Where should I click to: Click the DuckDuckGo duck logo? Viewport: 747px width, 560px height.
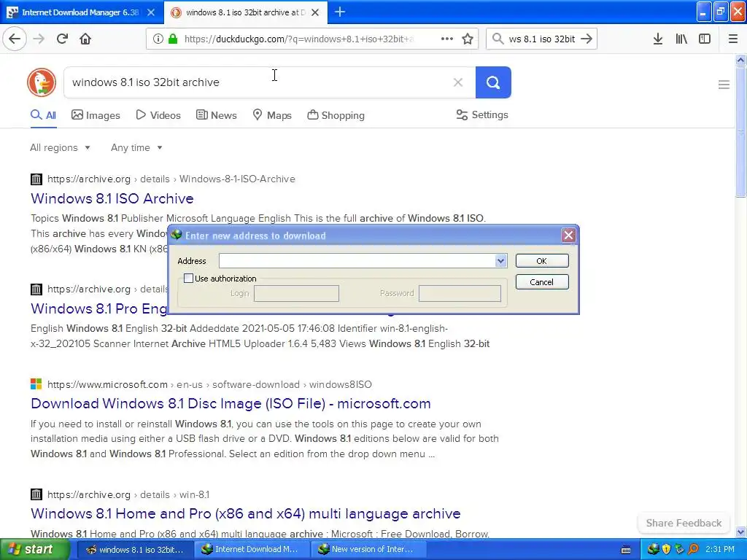(x=42, y=82)
